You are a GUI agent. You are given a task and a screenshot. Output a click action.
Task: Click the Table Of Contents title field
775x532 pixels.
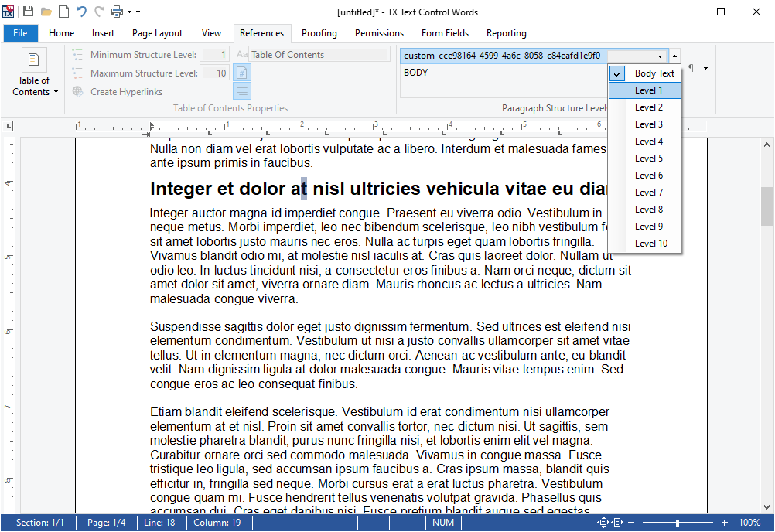(319, 54)
